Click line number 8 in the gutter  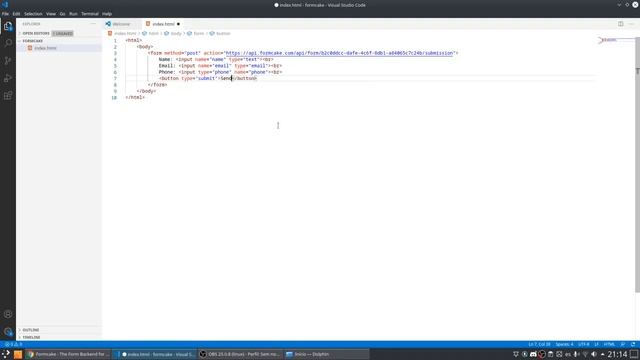coord(116,85)
